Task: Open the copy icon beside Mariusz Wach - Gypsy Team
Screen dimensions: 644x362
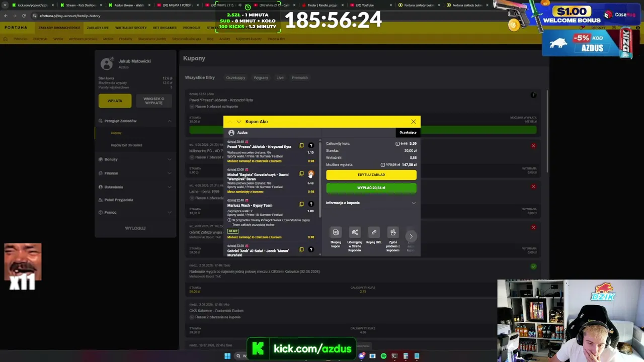Action: click(x=301, y=204)
